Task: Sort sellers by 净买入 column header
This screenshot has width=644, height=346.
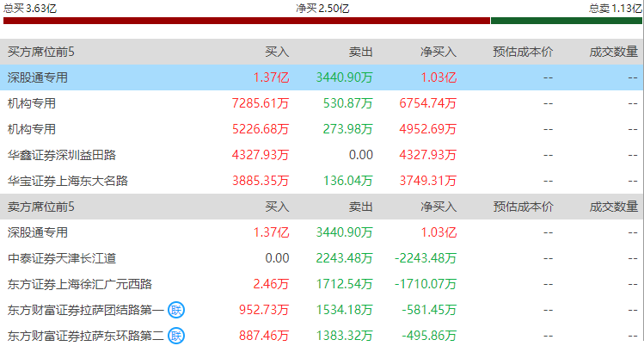Action: (439, 207)
